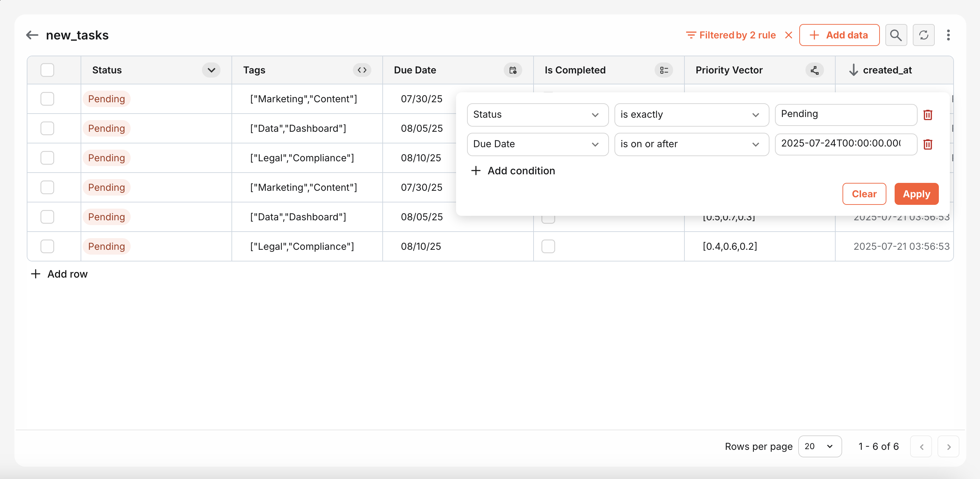Open the three-dot more options menu
This screenshot has width=980, height=479.
(948, 35)
